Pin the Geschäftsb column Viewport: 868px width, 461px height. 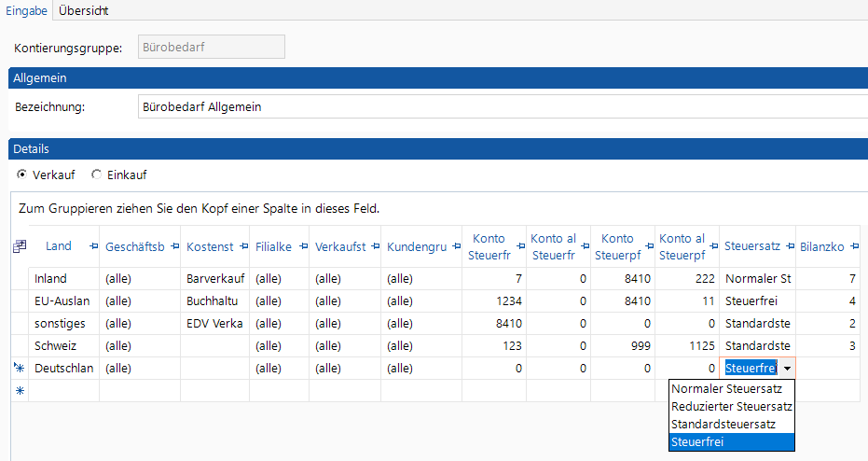tap(175, 246)
